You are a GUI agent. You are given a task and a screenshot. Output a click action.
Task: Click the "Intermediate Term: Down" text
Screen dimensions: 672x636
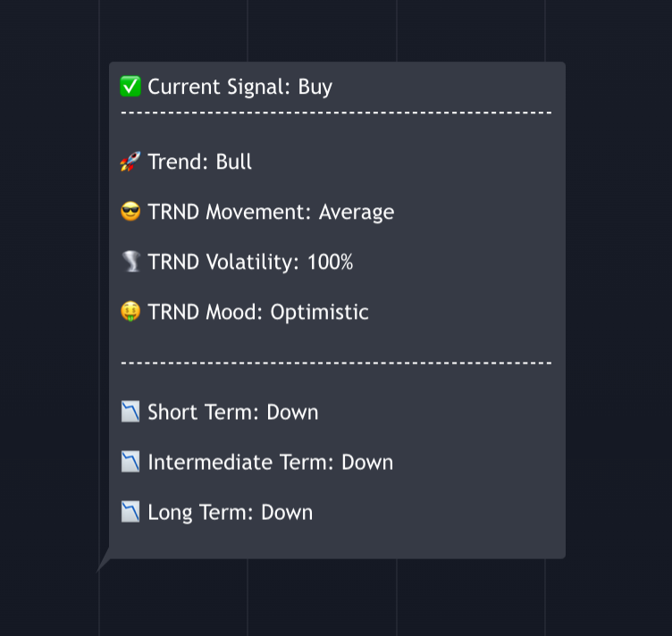coord(271,462)
